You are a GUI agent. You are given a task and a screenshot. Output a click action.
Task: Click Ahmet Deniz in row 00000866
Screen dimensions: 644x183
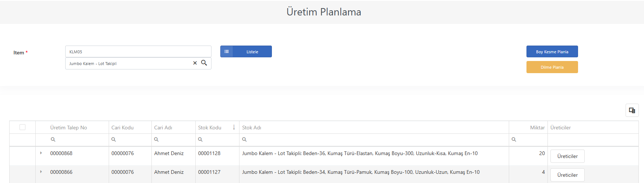(x=169, y=172)
